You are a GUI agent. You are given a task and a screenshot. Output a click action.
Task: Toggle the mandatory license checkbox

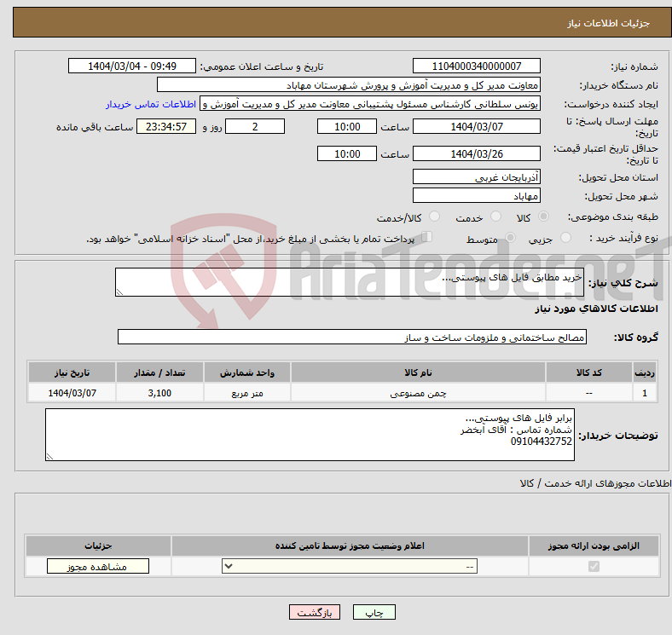pos(594,567)
